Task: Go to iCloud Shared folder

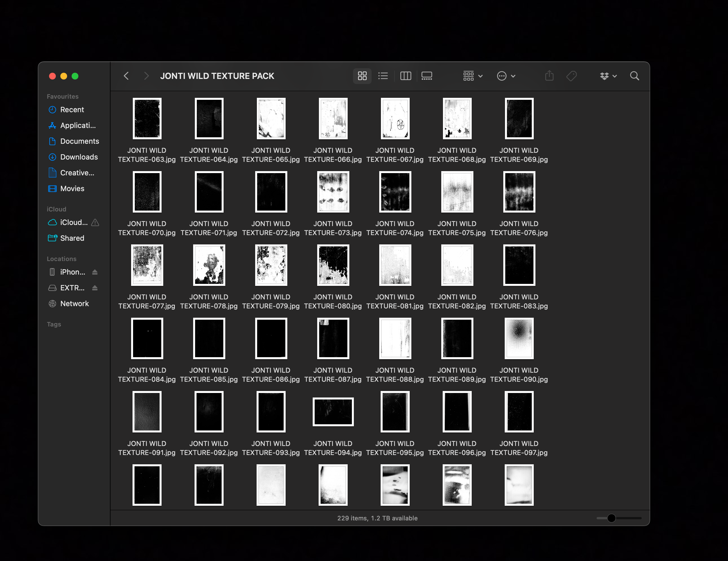Action: click(72, 238)
